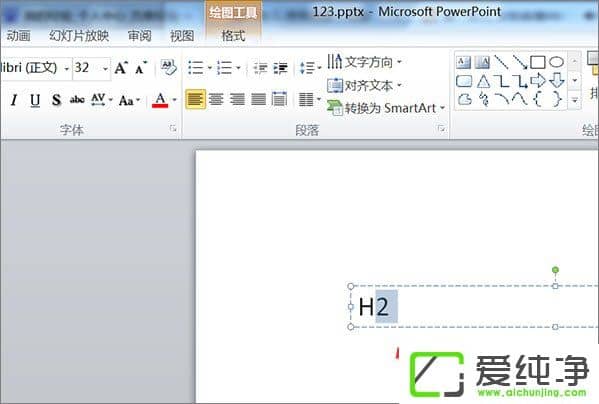Open the 段落 paragraph dialog launcher
Image resolution: width=599 pixels, height=404 pixels.
[x=442, y=128]
